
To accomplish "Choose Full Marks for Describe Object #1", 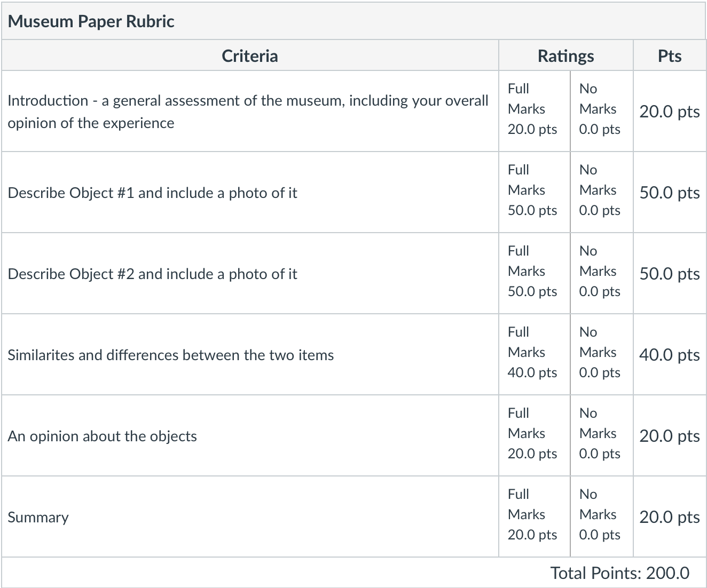I will point(533,190).
